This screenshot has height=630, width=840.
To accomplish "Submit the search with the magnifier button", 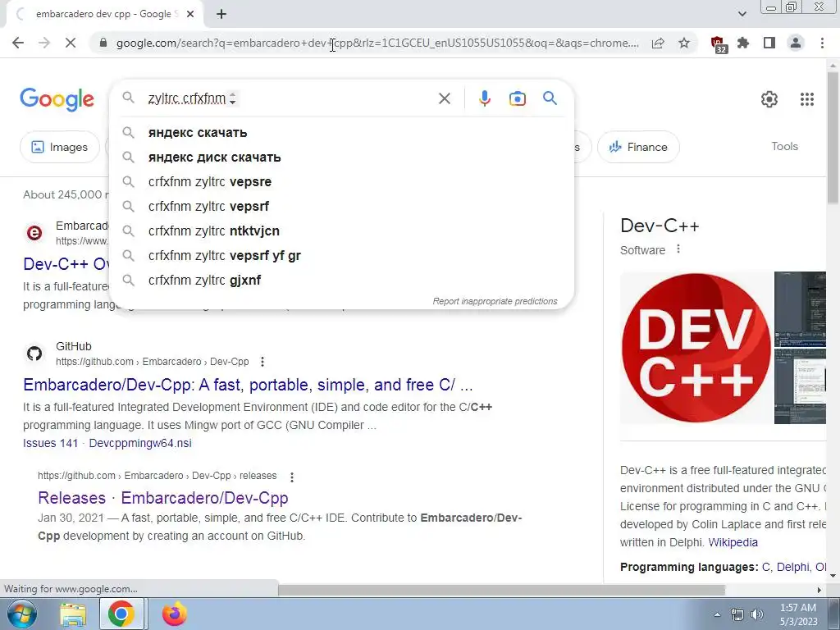I will 550,98.
